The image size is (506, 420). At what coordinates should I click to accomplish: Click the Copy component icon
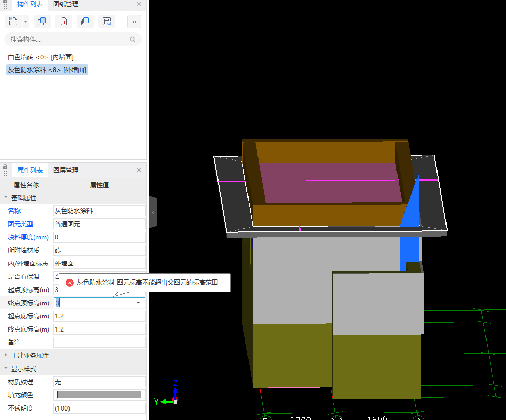click(42, 22)
